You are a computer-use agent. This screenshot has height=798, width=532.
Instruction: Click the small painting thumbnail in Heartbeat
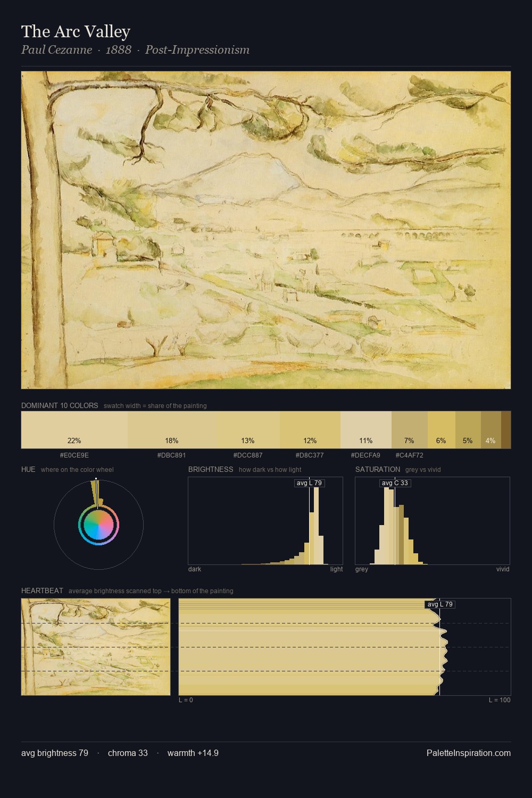click(96, 647)
